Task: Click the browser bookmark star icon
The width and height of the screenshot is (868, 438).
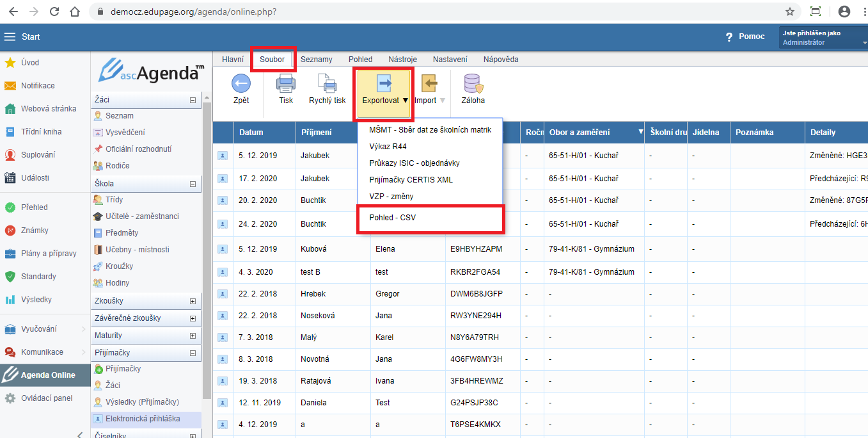Action: [790, 12]
